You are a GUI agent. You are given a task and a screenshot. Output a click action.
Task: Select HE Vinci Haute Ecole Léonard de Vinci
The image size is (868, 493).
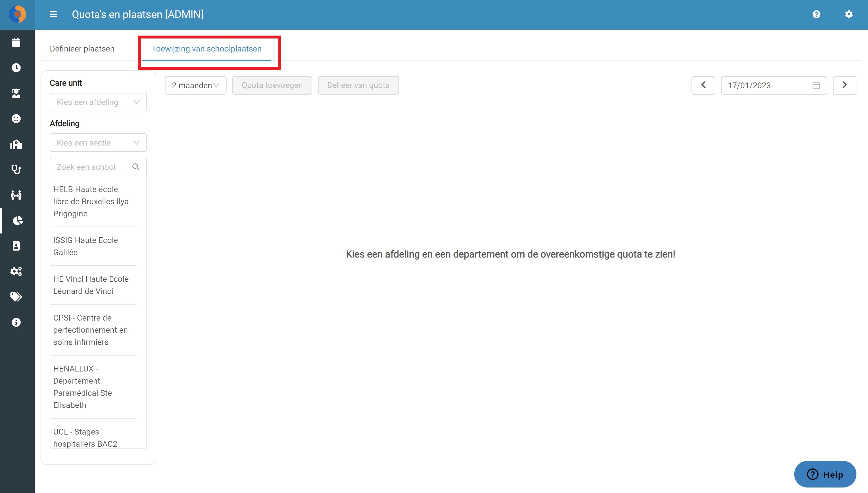(x=93, y=285)
